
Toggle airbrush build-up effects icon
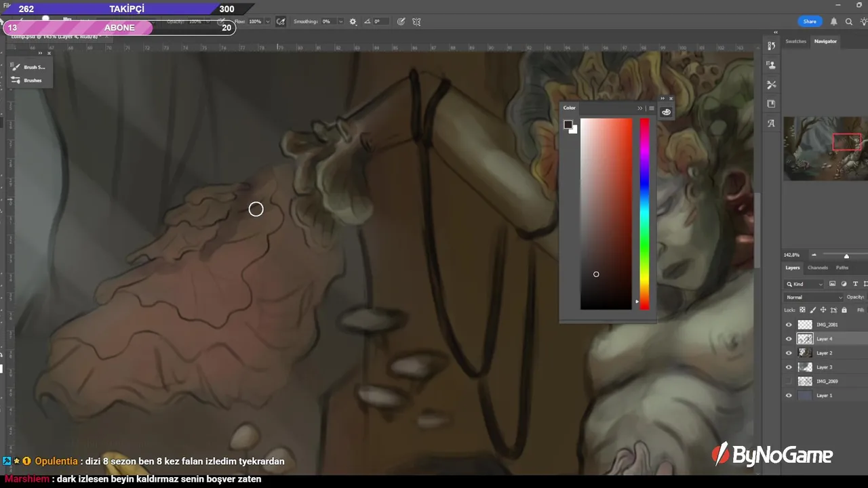pos(281,22)
